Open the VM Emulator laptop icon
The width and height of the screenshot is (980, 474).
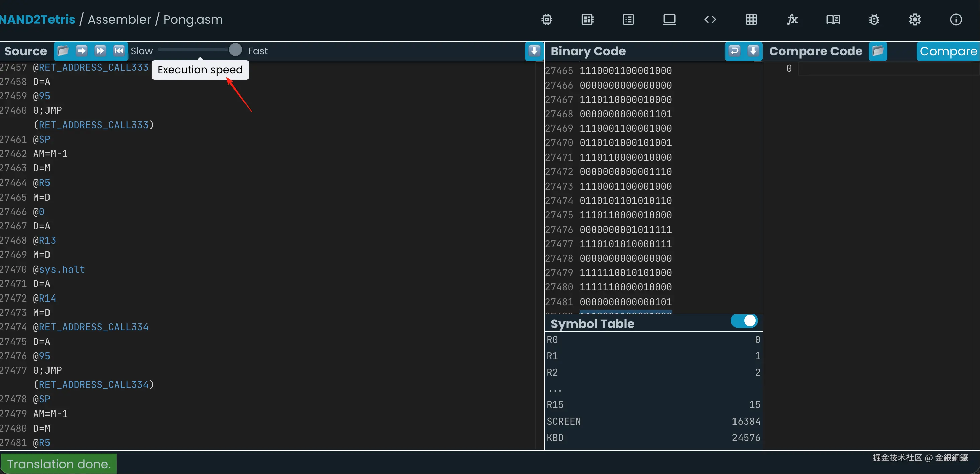[x=669, y=20]
